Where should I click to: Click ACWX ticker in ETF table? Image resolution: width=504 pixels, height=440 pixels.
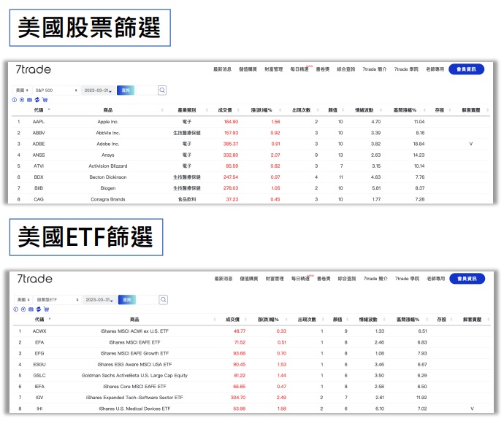(39, 331)
